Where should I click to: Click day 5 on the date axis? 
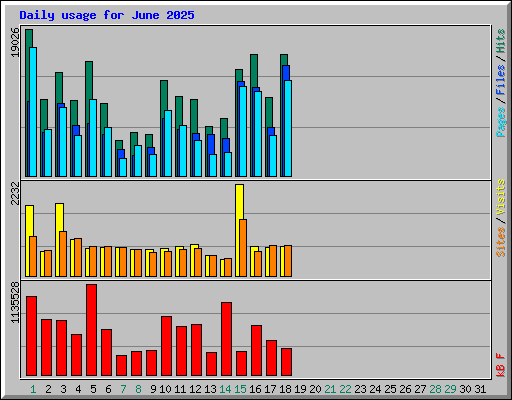point(93,389)
